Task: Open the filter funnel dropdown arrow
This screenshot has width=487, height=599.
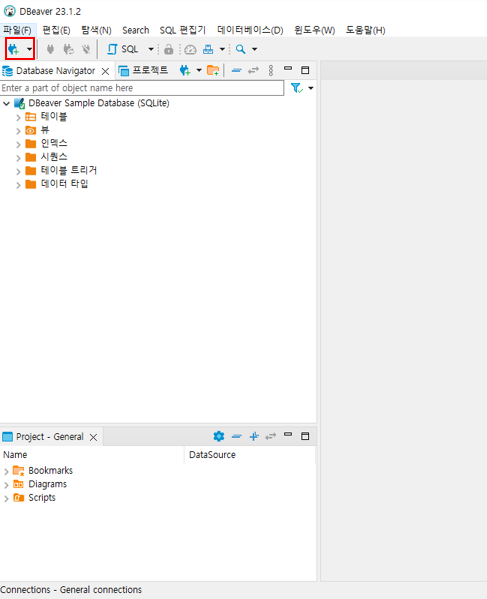Action: click(311, 88)
